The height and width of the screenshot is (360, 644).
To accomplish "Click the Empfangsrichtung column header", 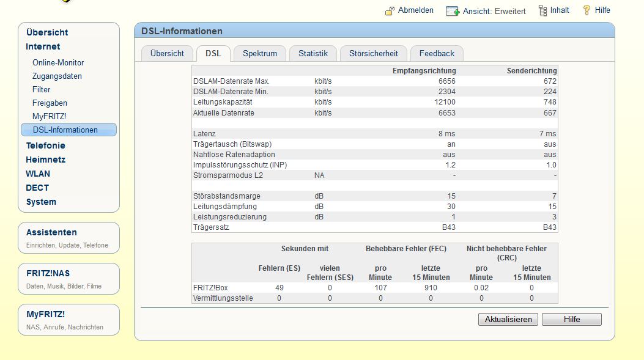I will (x=424, y=71).
